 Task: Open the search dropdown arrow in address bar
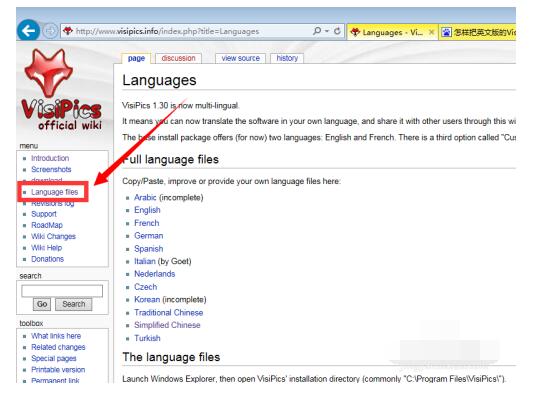click(x=327, y=31)
